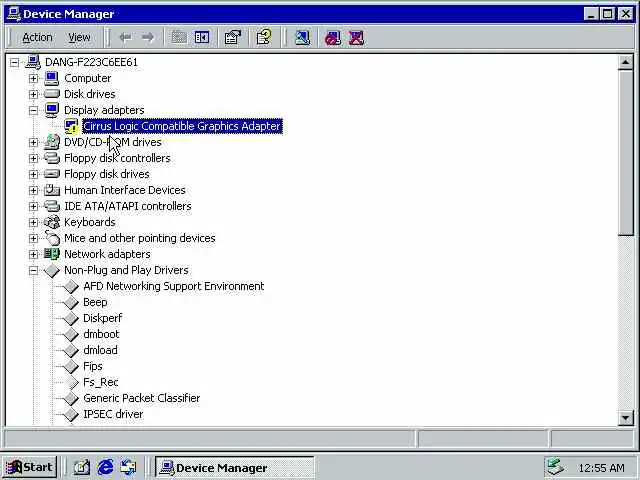Click the mouse icon for pointing devices

tap(52, 238)
